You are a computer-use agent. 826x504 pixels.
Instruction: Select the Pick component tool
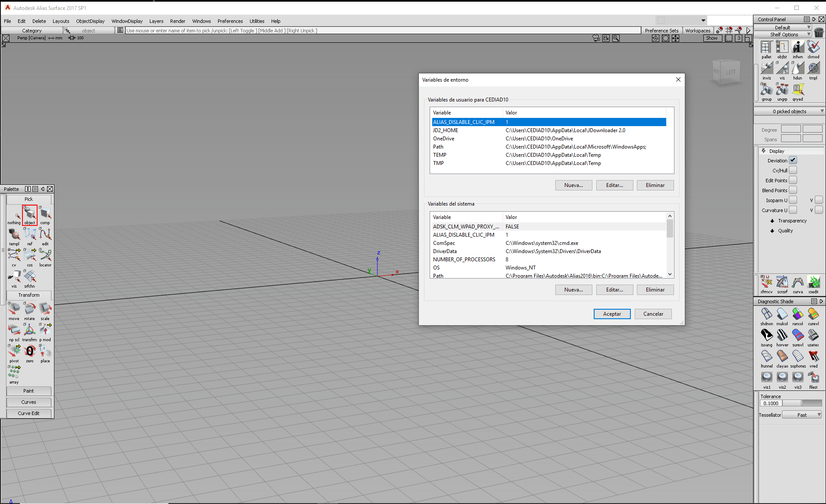[x=45, y=215]
